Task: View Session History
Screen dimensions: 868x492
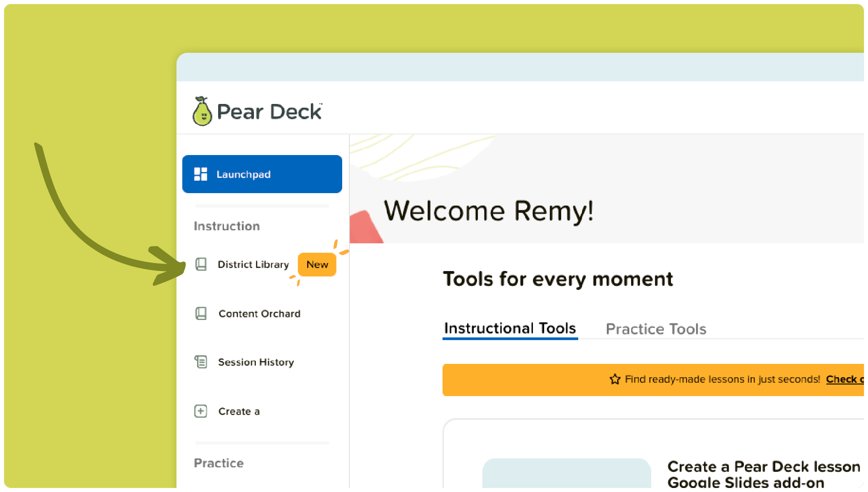Action: (256, 362)
